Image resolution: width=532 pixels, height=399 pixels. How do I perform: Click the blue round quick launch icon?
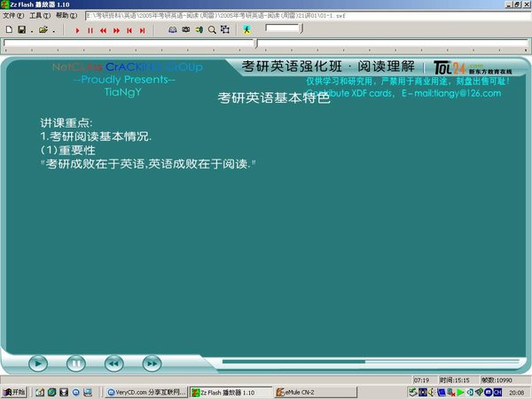[x=76, y=393]
